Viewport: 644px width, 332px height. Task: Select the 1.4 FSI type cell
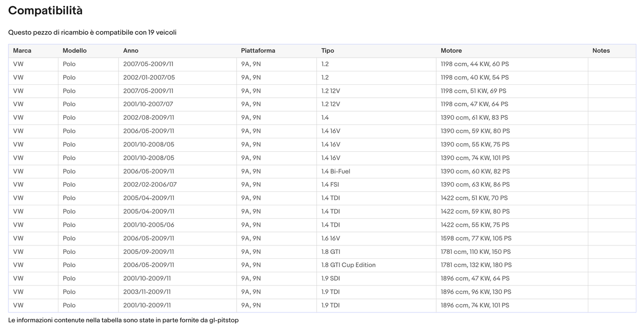coord(330,185)
